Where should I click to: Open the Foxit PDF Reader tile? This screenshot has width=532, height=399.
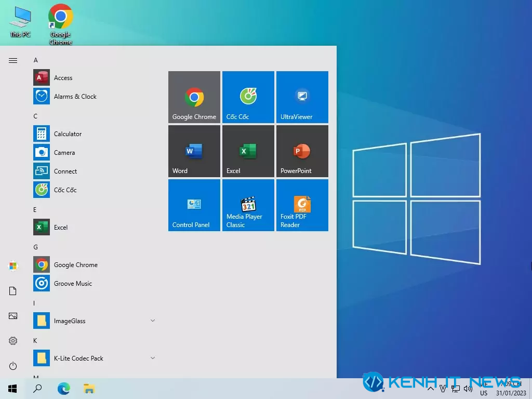coord(302,205)
